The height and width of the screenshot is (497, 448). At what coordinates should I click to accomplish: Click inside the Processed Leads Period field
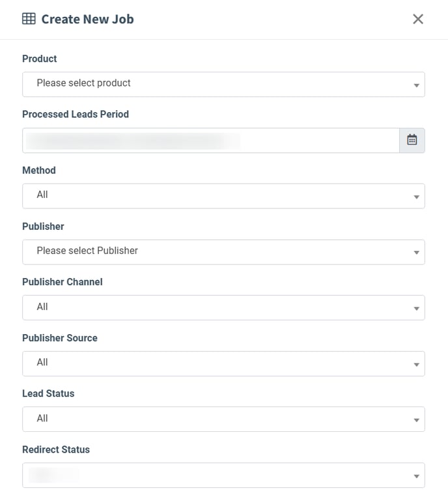211,141
